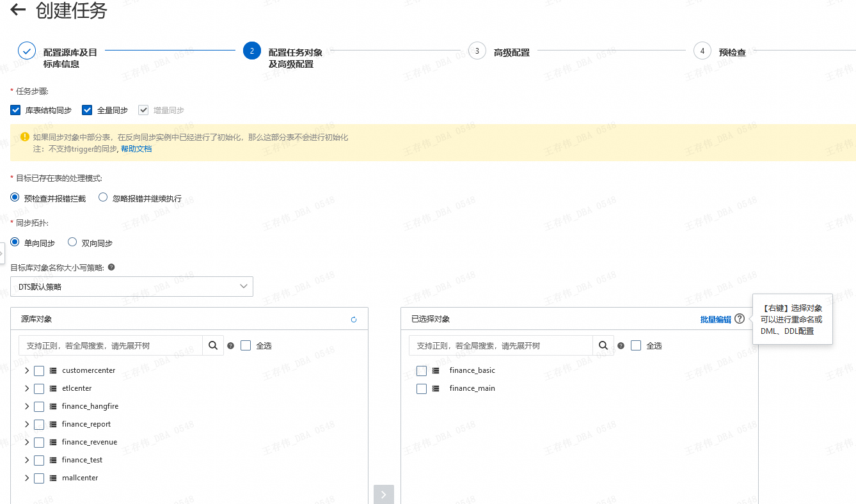Click the search icon in 源库对象 panel
The height and width of the screenshot is (504, 856).
pos(213,345)
